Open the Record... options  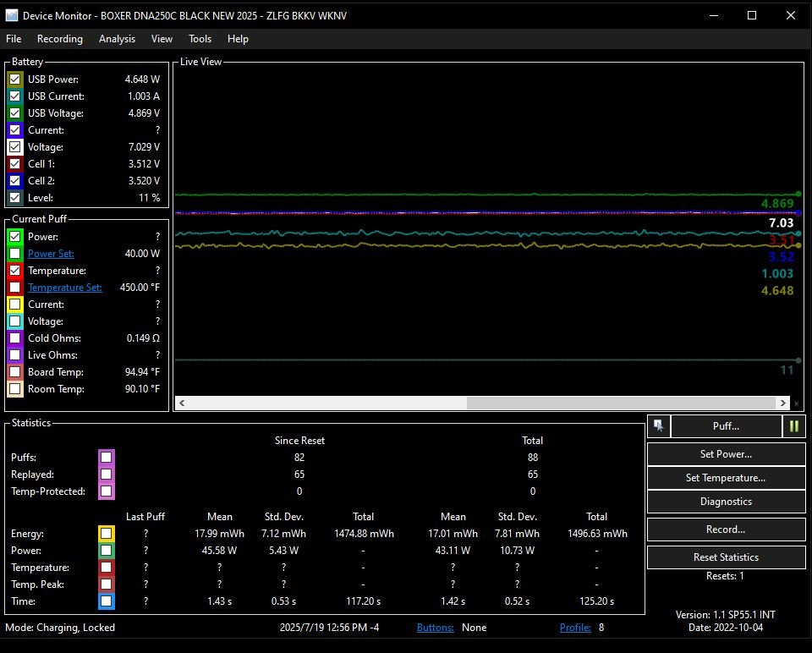click(726, 530)
